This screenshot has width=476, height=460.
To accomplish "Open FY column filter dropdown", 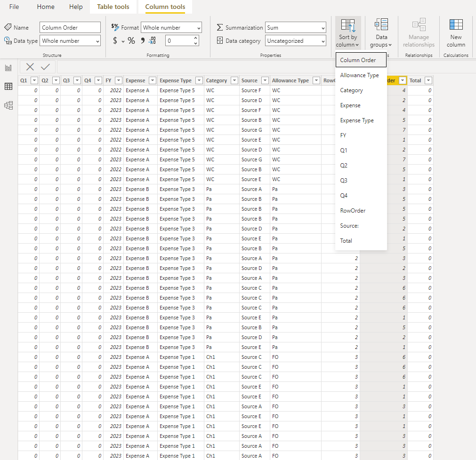I will [119, 80].
